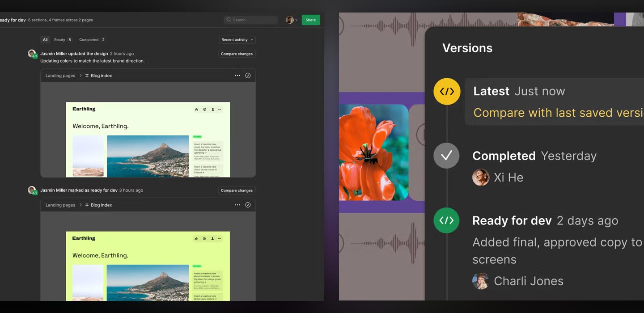
Task: Open the orange flower image thumbnail
Action: (x=373, y=152)
